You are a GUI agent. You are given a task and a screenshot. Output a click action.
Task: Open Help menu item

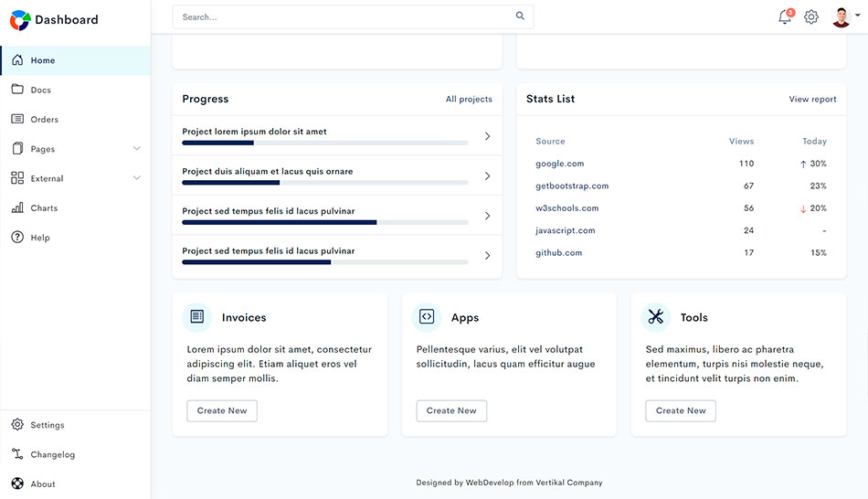pyautogui.click(x=75, y=237)
